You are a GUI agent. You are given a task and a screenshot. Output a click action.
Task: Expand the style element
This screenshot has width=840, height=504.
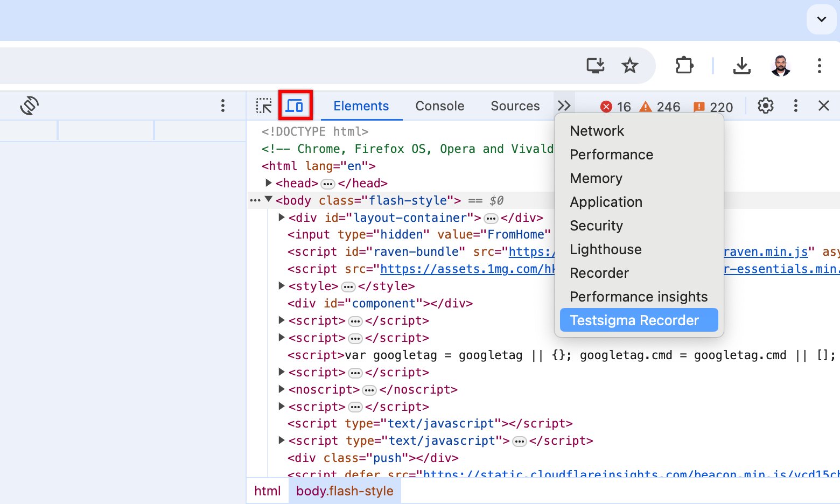coord(281,286)
